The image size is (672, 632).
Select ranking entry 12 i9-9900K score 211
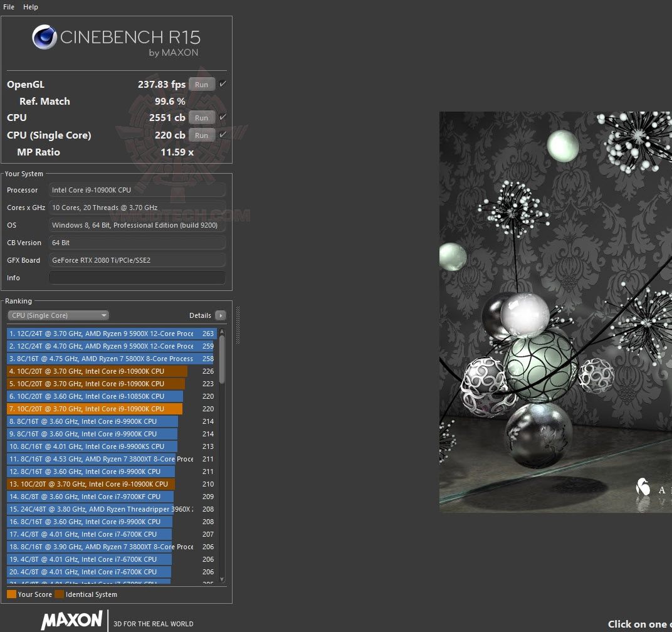[112, 471]
